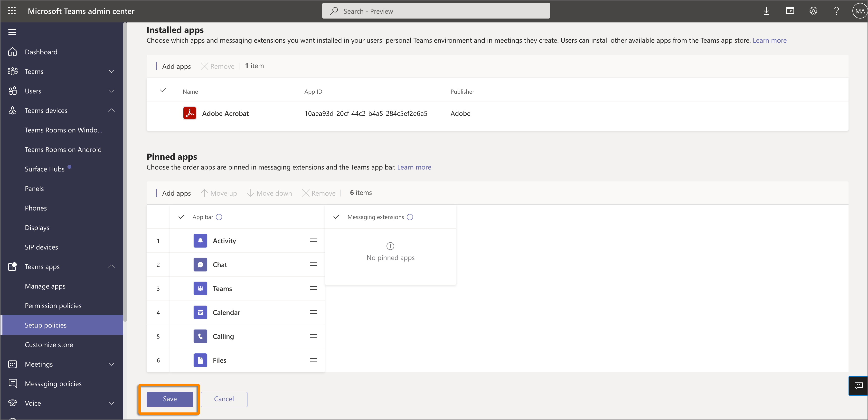
Task: Open the Microsoft 365 app launcher waffle icon
Action: point(12,10)
